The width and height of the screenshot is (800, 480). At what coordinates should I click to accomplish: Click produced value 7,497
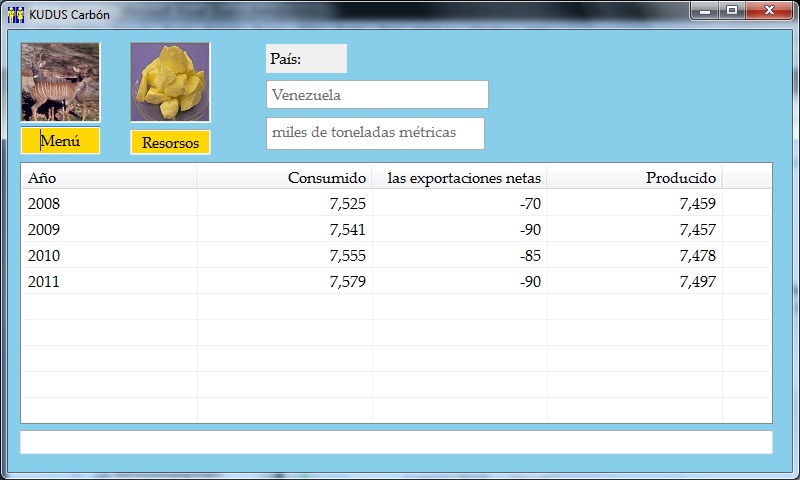697,282
